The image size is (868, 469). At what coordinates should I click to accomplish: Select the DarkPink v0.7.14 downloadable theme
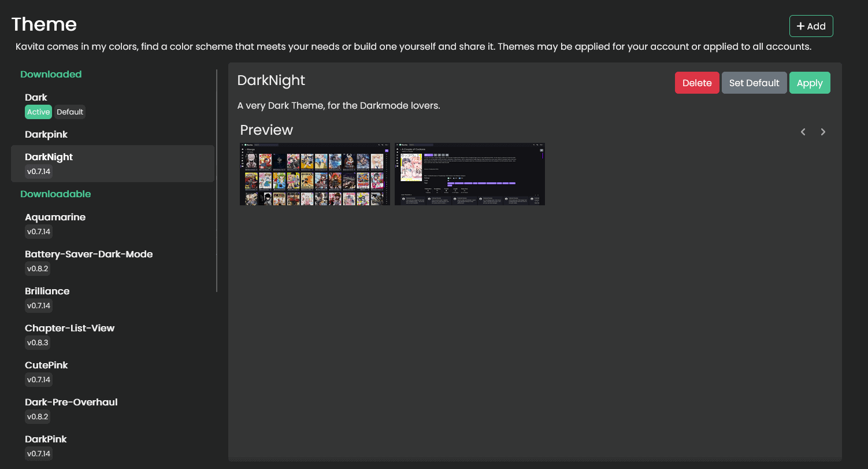coord(46,440)
